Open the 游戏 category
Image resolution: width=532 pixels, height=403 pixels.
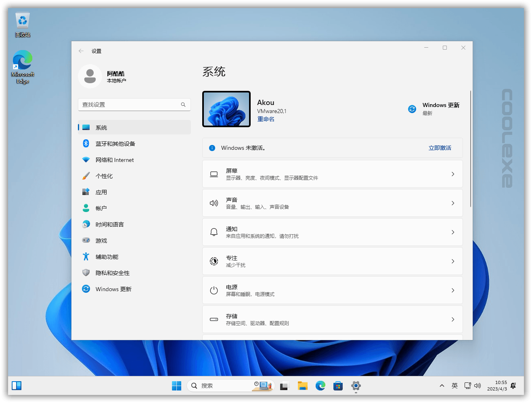(134, 240)
